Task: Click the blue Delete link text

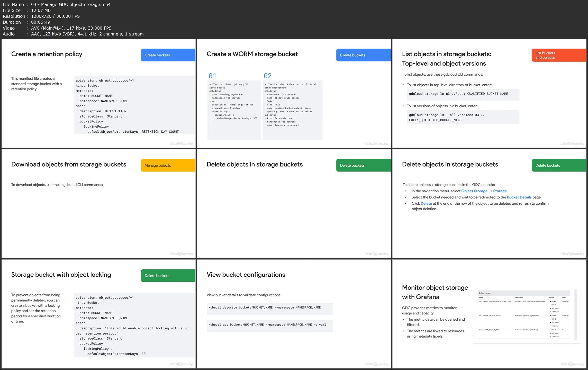Action: coord(426,203)
